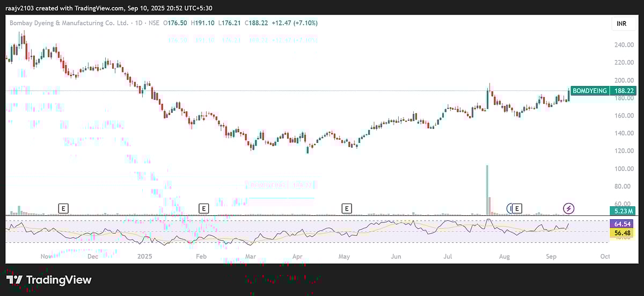Click the tall July volume spike bar
This screenshot has width=644, height=296.
[x=487, y=190]
